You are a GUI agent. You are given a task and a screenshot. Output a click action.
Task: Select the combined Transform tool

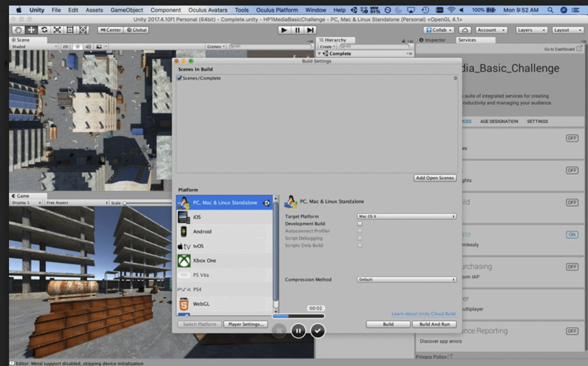pos(83,30)
